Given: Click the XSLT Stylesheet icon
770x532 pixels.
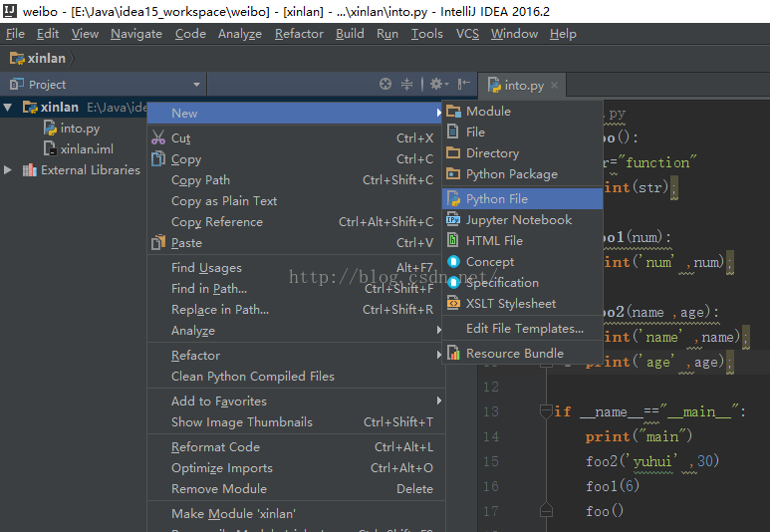Looking at the screenshot, I should click(453, 303).
